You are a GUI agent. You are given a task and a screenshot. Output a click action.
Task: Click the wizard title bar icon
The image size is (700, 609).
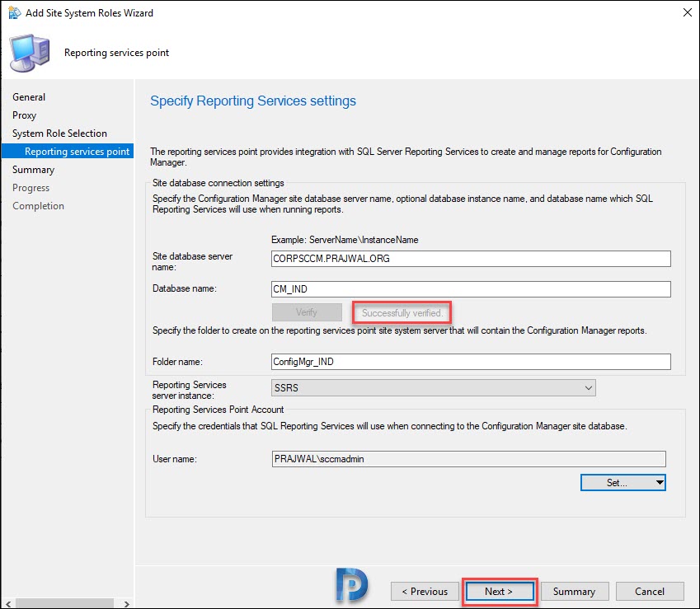pyautogui.click(x=14, y=13)
